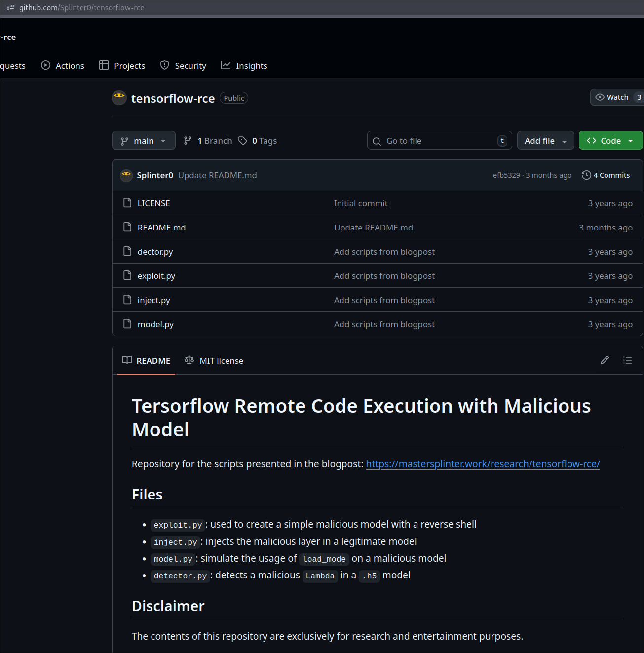The height and width of the screenshot is (653, 644).
Task: Click the eye icon in the Watch button
Action: tap(600, 97)
